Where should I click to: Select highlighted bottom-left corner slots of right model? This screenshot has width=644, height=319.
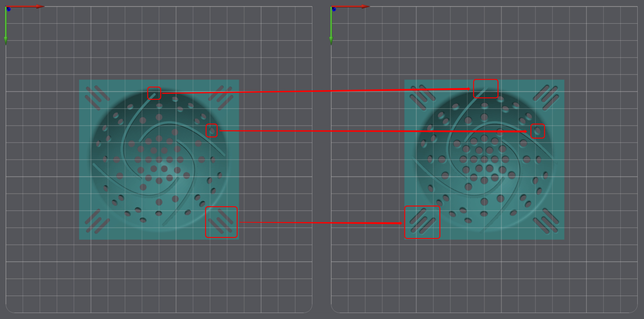pos(422,222)
